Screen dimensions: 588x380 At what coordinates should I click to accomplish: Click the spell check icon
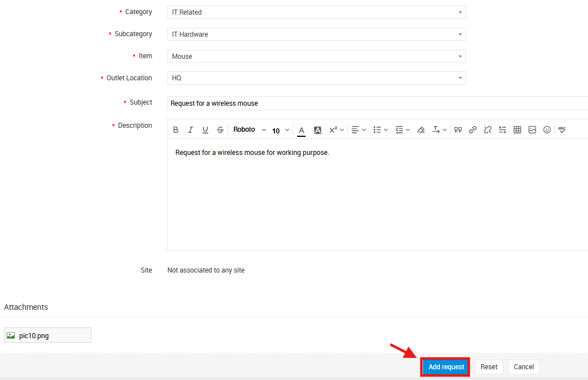click(x=562, y=130)
